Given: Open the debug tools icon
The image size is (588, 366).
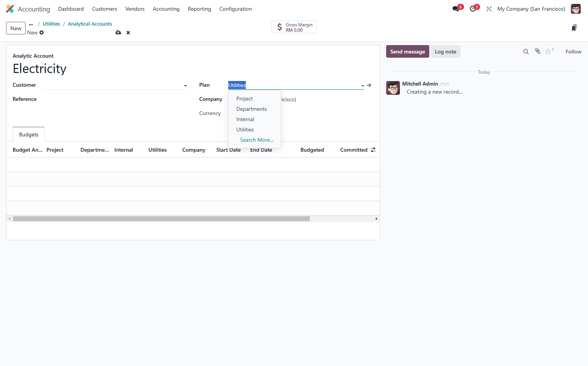Looking at the screenshot, I should 489,9.
